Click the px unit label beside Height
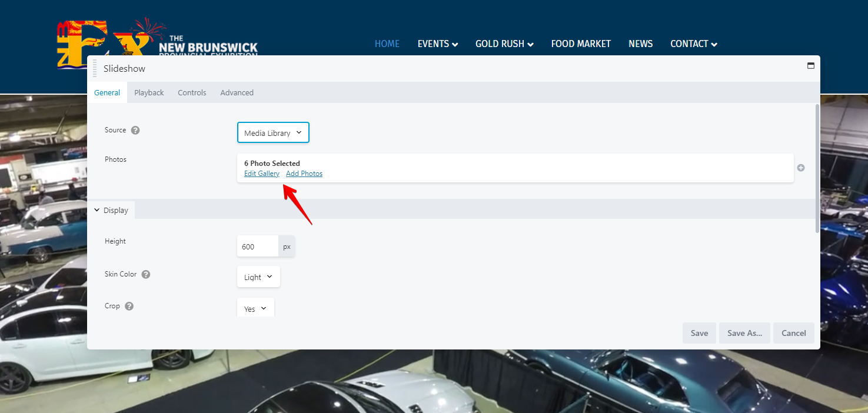The height and width of the screenshot is (413, 868). (287, 247)
